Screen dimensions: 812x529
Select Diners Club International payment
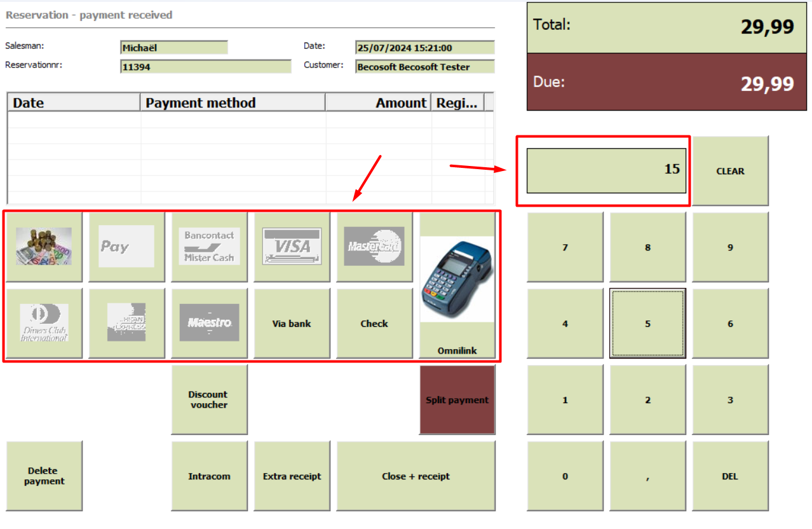point(44,323)
